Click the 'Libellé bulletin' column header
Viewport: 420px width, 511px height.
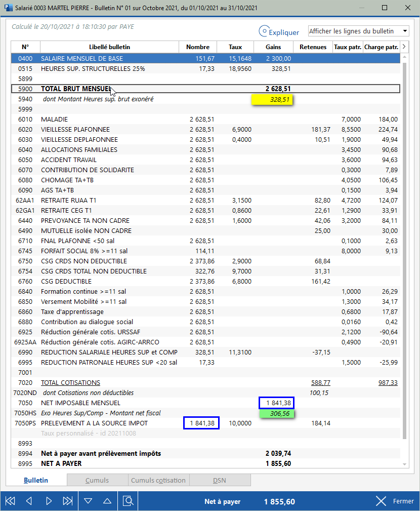point(109,47)
